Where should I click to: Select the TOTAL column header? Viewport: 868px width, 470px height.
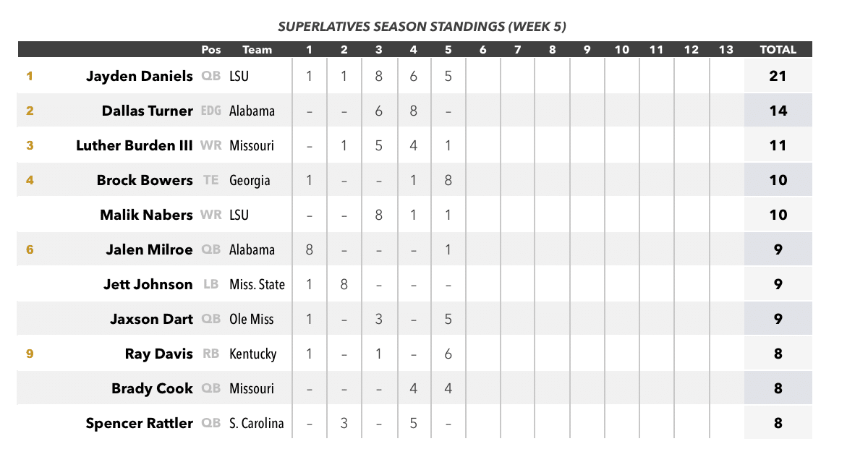tap(778, 50)
